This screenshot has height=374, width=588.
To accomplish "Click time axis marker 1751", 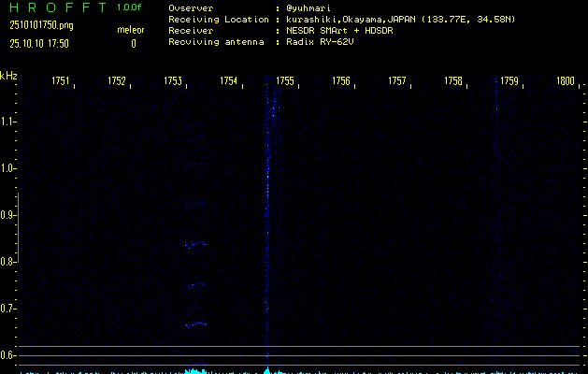I will coord(61,80).
